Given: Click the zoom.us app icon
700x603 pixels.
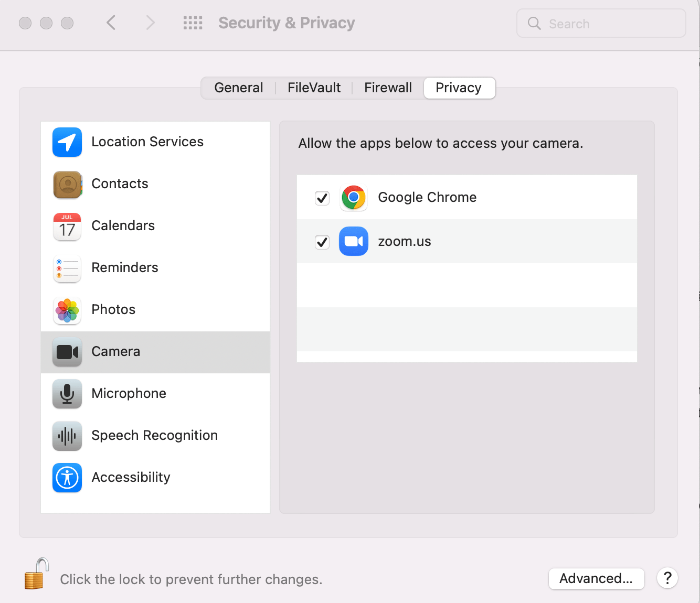Looking at the screenshot, I should tap(354, 241).
